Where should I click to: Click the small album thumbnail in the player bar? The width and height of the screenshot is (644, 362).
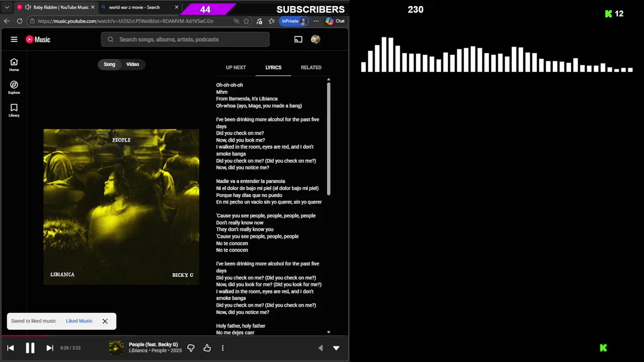pos(116,348)
